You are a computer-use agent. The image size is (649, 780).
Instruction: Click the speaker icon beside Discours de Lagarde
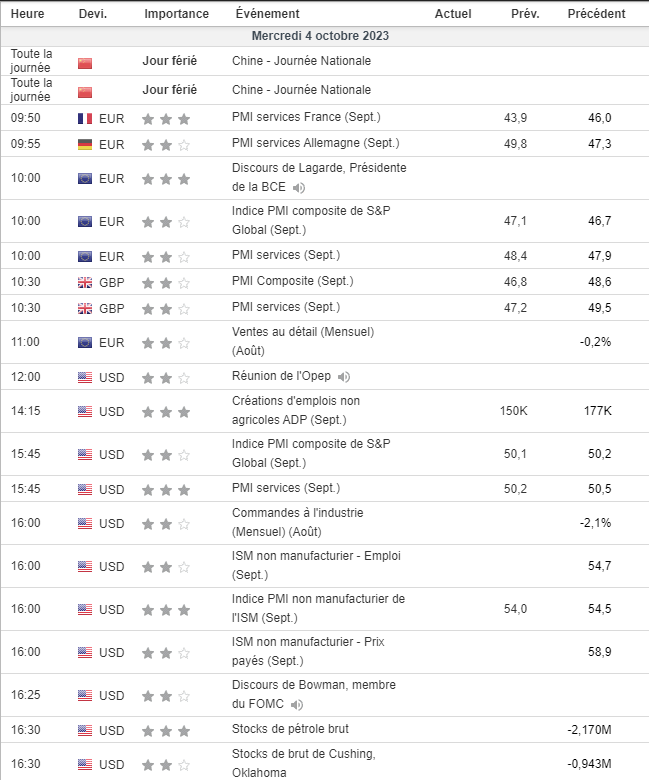299,188
